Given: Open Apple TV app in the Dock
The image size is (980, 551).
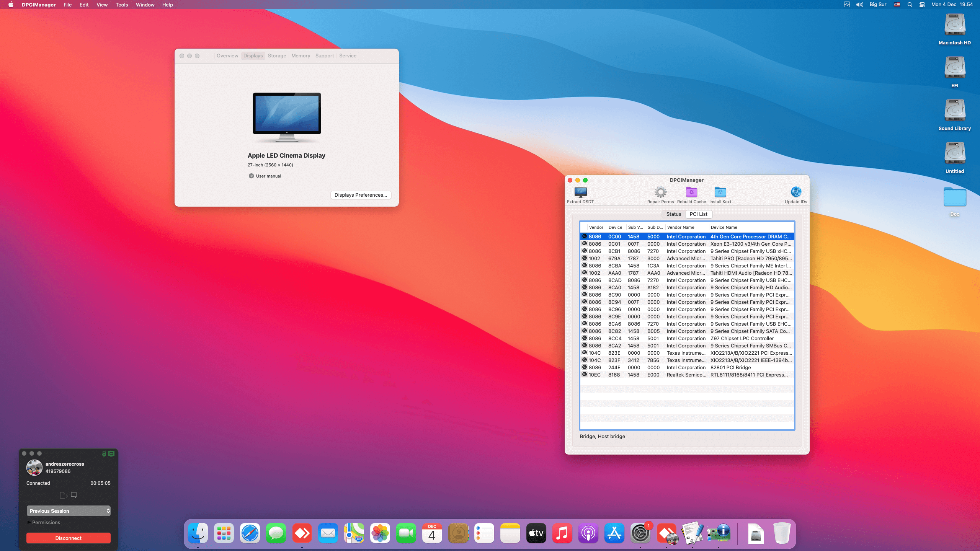Looking at the screenshot, I should coord(536,533).
